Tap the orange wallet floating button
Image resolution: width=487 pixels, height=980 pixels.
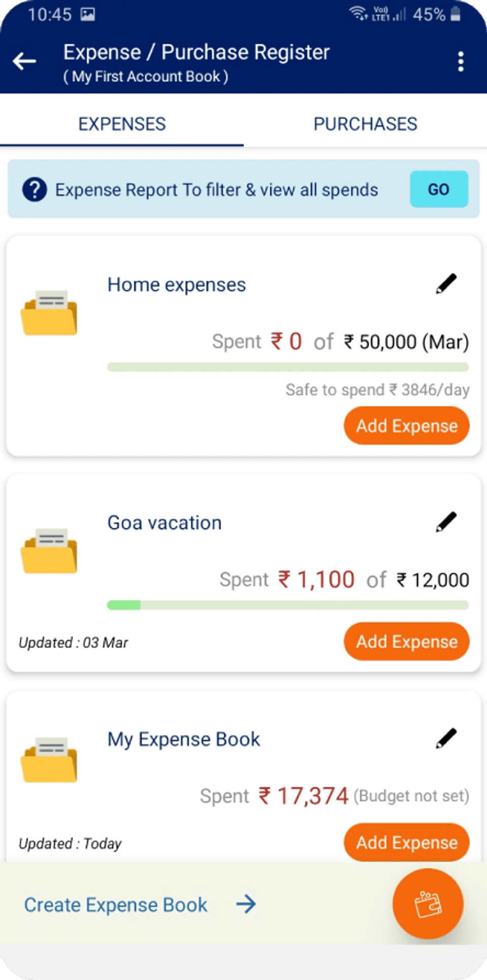(x=428, y=904)
